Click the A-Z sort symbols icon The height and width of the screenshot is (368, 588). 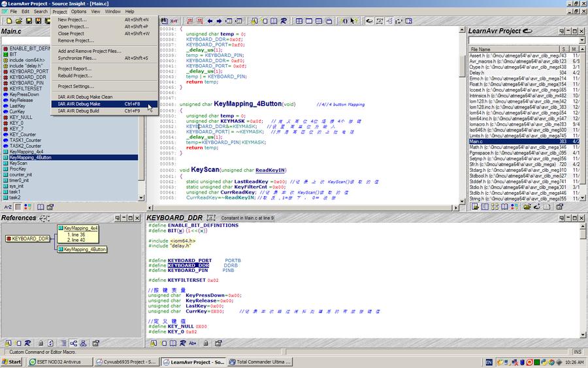click(x=8, y=207)
